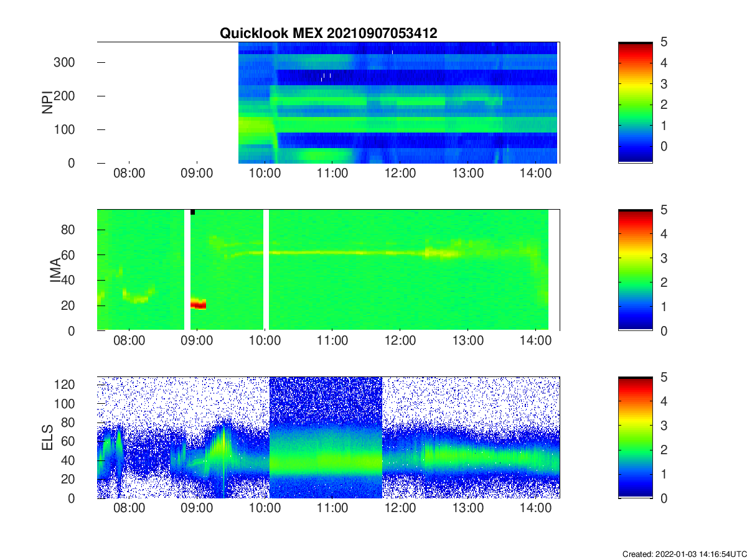Screen dimensions: 747x560
Task: Click the 4 label on IMA colorbar
Action: click(x=664, y=234)
